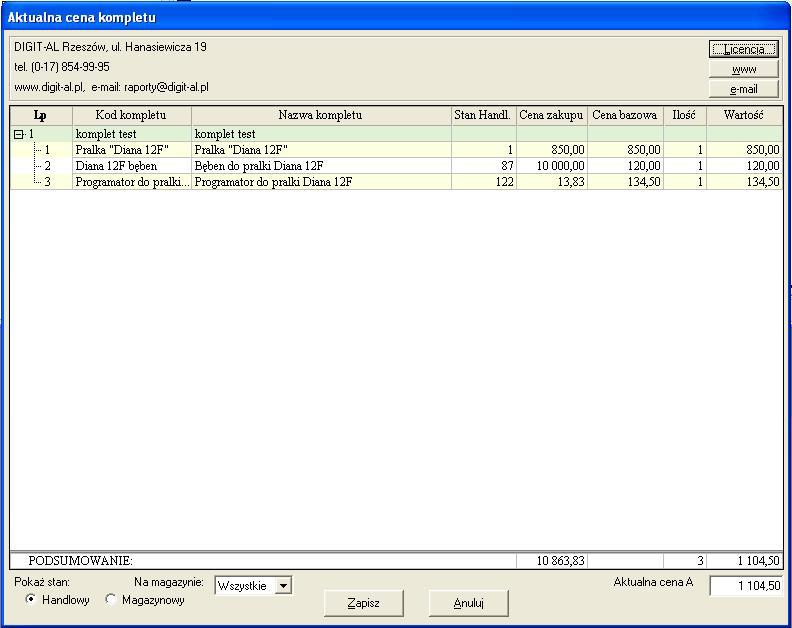
Task: Click the Aktualna cena A field
Action: click(746, 586)
